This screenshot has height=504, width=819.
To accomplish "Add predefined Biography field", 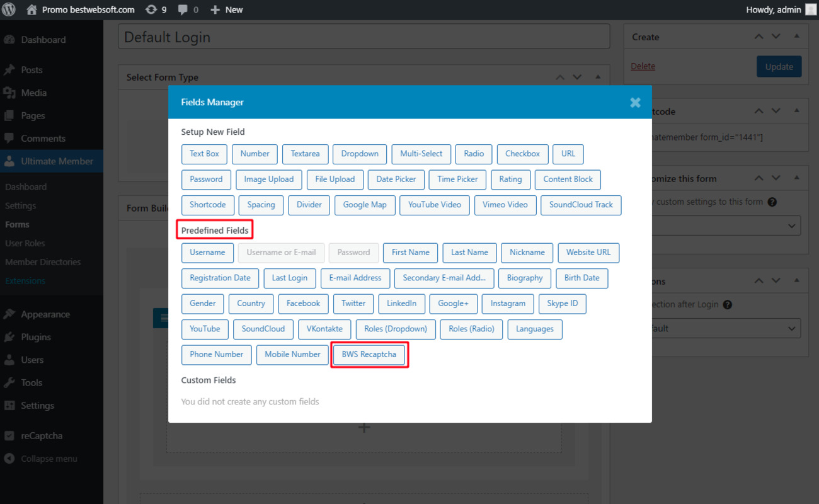I will tap(525, 278).
